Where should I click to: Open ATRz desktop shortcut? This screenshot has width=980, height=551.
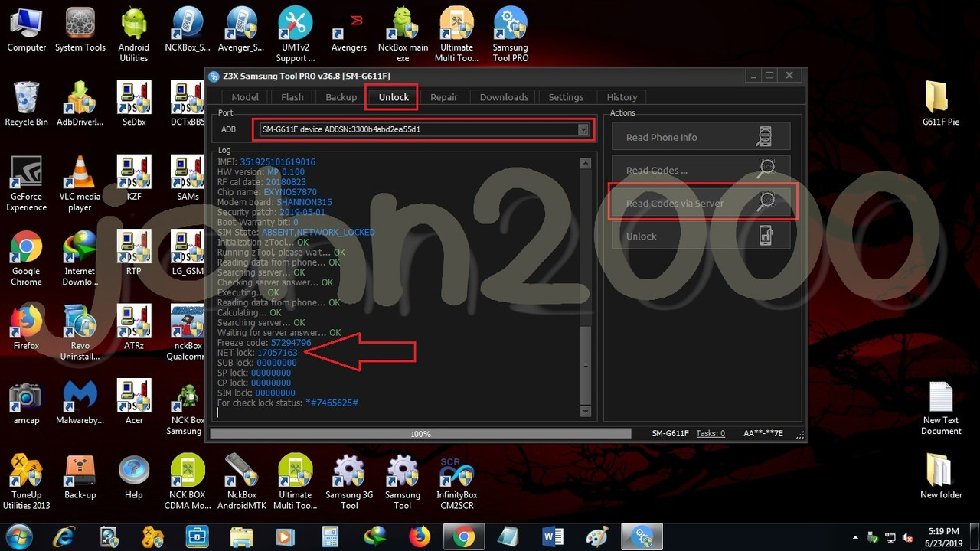click(134, 328)
